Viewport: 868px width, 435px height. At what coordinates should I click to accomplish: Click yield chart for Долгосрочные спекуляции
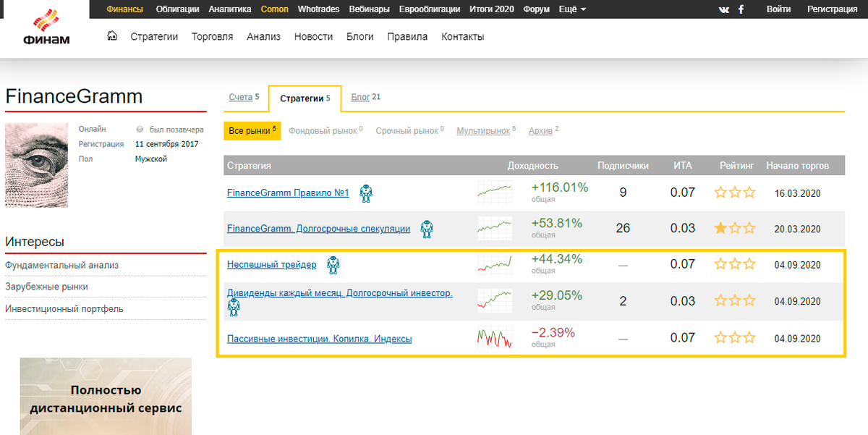[495, 229]
